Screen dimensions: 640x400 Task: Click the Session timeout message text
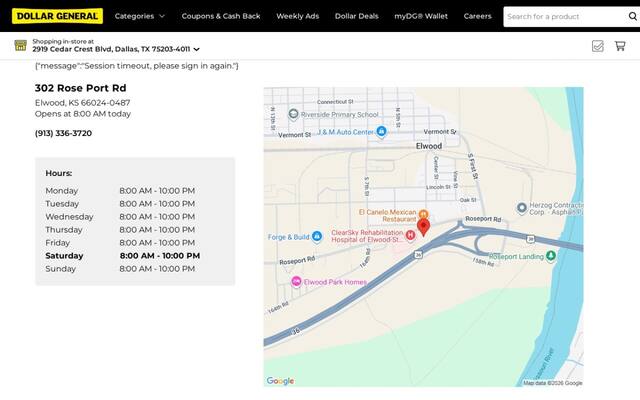pos(137,66)
